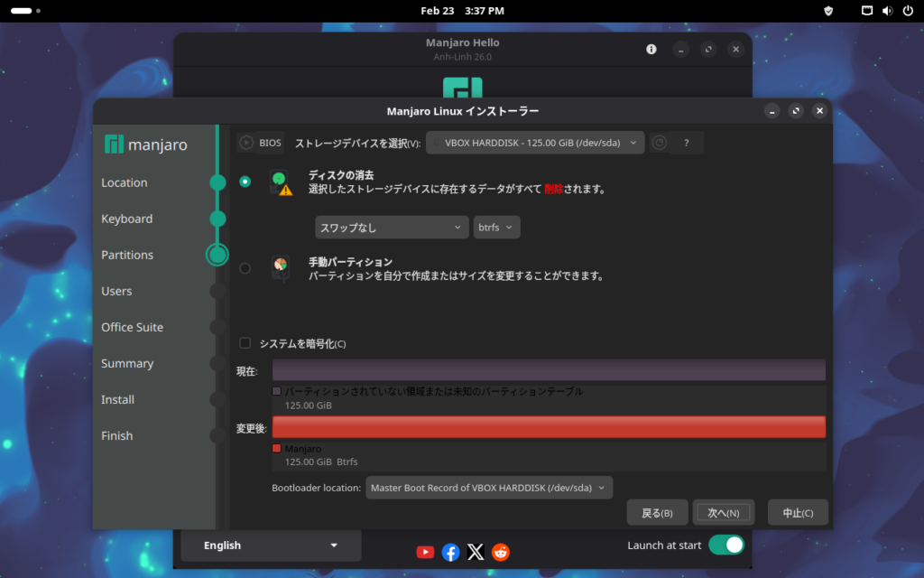Open the system power menu in top bar

[x=905, y=11]
